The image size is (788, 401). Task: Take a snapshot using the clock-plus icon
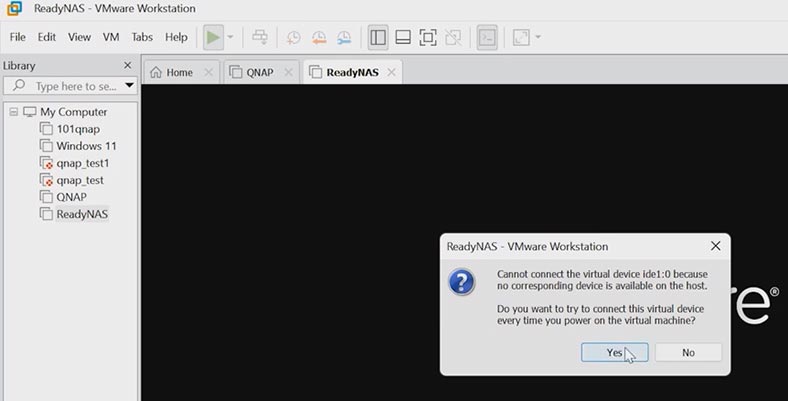[x=293, y=37]
